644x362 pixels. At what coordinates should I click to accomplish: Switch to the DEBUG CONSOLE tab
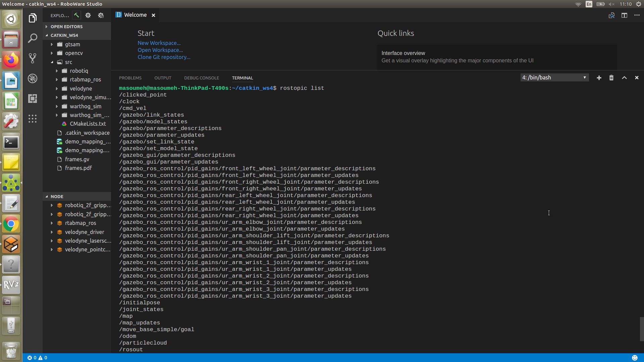click(x=201, y=78)
